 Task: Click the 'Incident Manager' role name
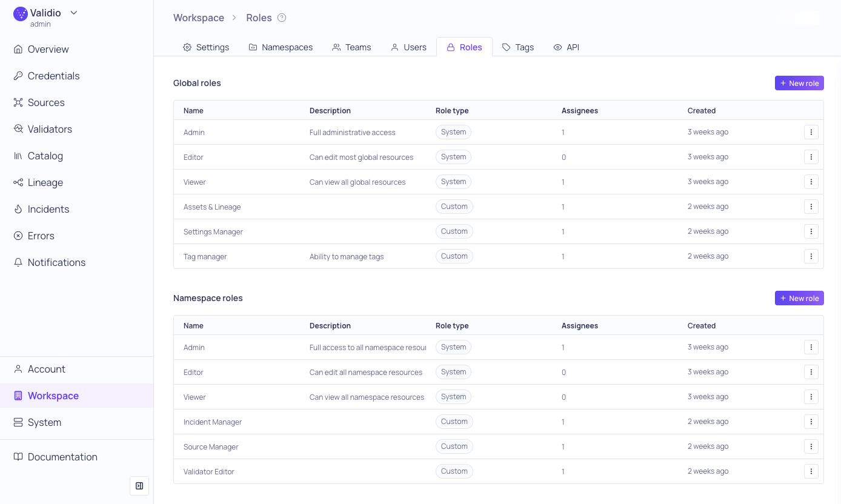tap(213, 422)
